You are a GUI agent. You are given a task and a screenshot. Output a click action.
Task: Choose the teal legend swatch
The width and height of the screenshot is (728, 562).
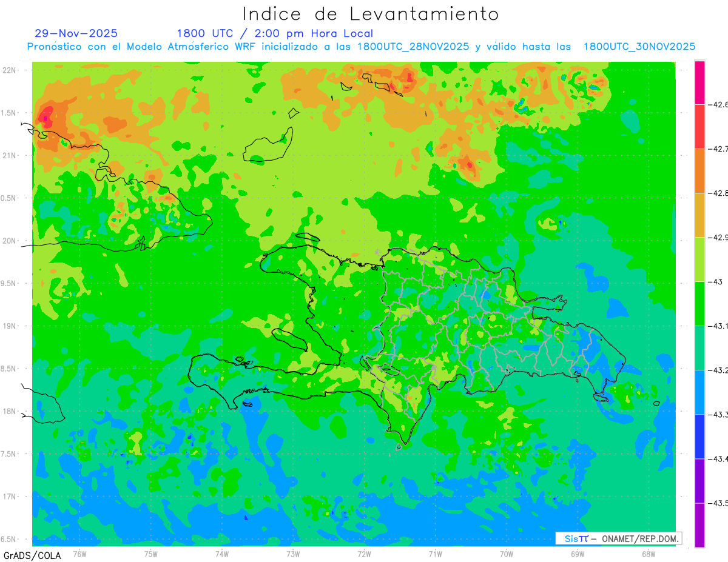pos(699,347)
